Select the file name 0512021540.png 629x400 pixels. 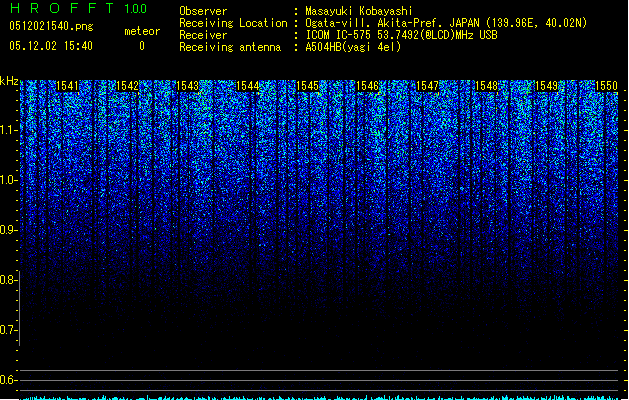pyautogui.click(x=51, y=27)
